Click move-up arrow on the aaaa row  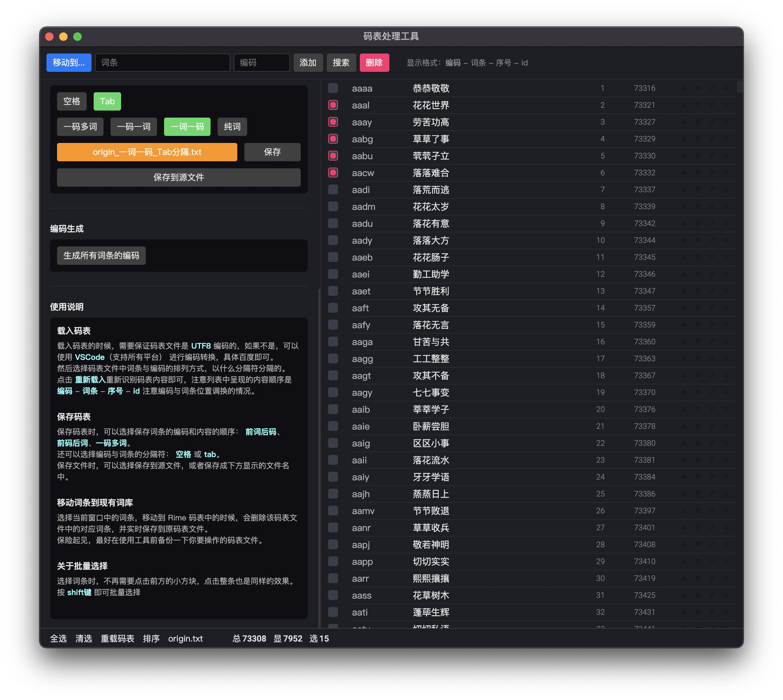(x=683, y=88)
